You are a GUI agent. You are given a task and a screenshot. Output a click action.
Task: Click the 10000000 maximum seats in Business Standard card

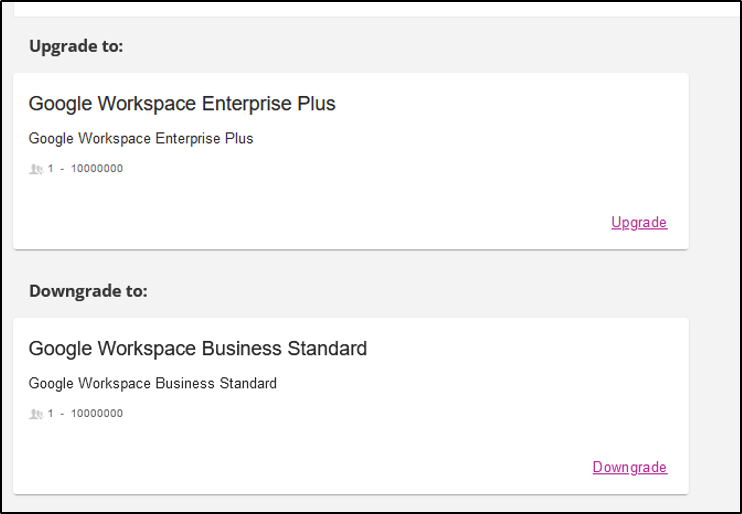click(97, 413)
